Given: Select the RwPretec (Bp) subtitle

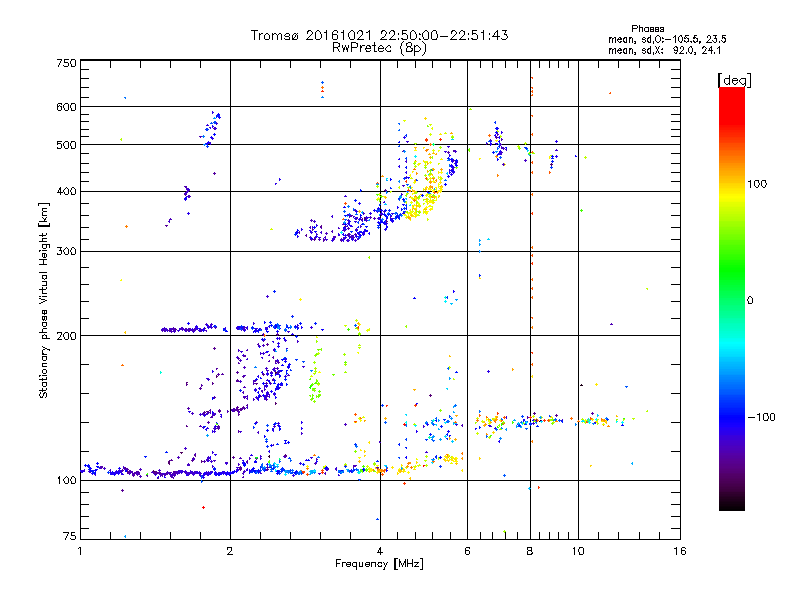Looking at the screenshot, I should coord(379,47).
